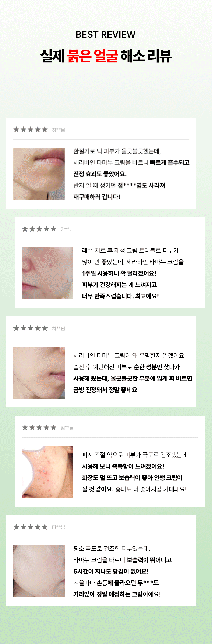Screen dimensions: 212x644
Task: Click text 사용해 보니 촉촉함이 느껴졌어요!
Action: [123, 466]
